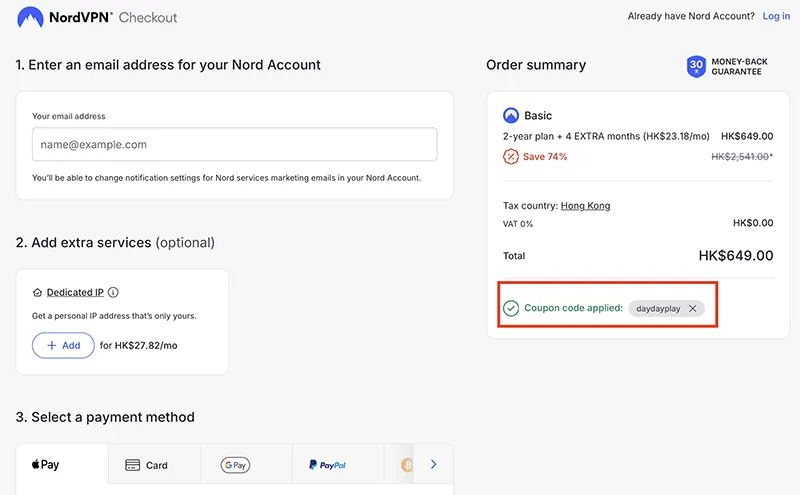Show more payment methods with right arrow

click(x=433, y=465)
